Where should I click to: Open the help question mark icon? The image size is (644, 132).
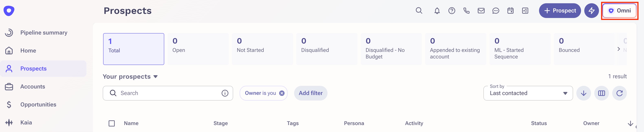451,10
